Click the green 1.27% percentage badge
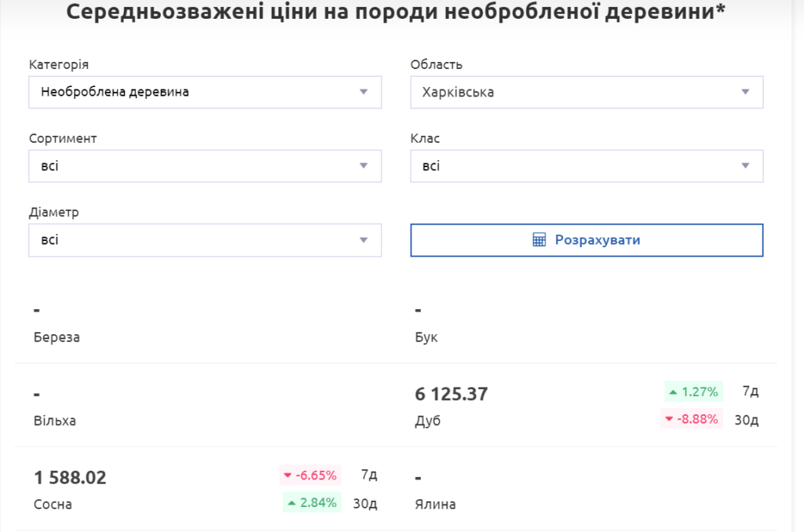This screenshot has width=804, height=532. [696, 391]
